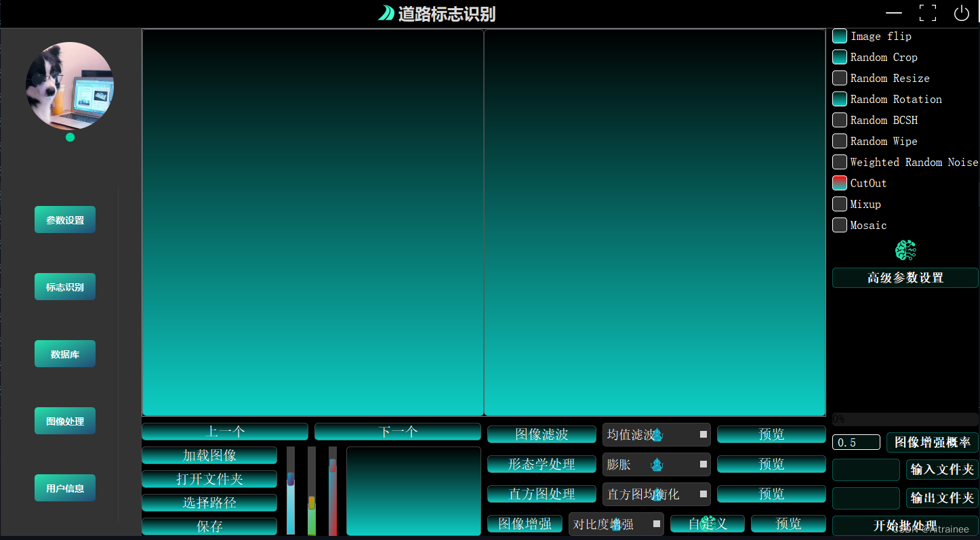Click the blue vertical slider handle

[291, 479]
